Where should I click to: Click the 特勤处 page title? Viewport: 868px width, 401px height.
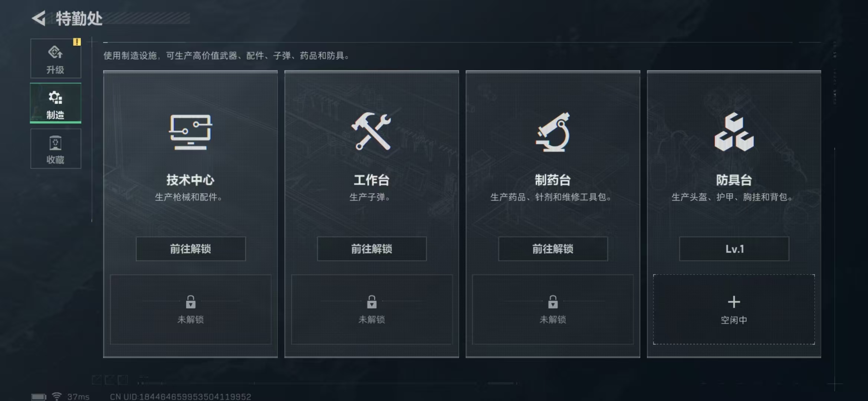79,19
